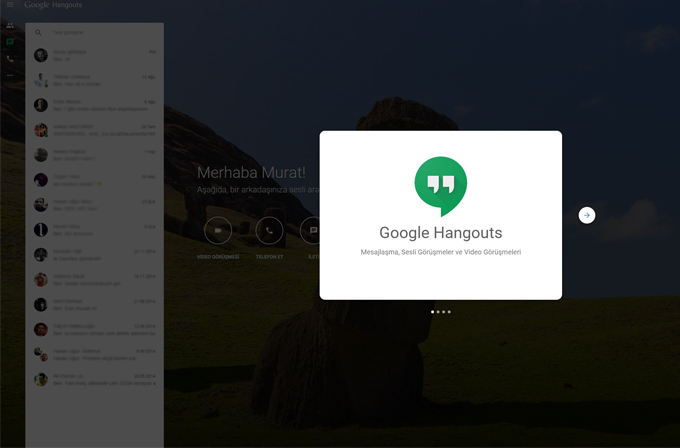The width and height of the screenshot is (680, 448).
Task: Open the conversation dated 29 May
Action: (x=95, y=180)
